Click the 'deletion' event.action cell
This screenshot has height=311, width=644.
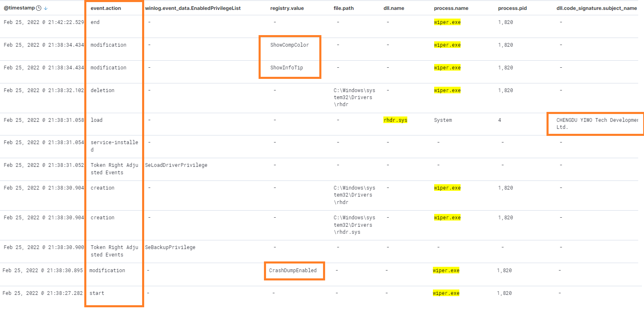click(x=102, y=90)
